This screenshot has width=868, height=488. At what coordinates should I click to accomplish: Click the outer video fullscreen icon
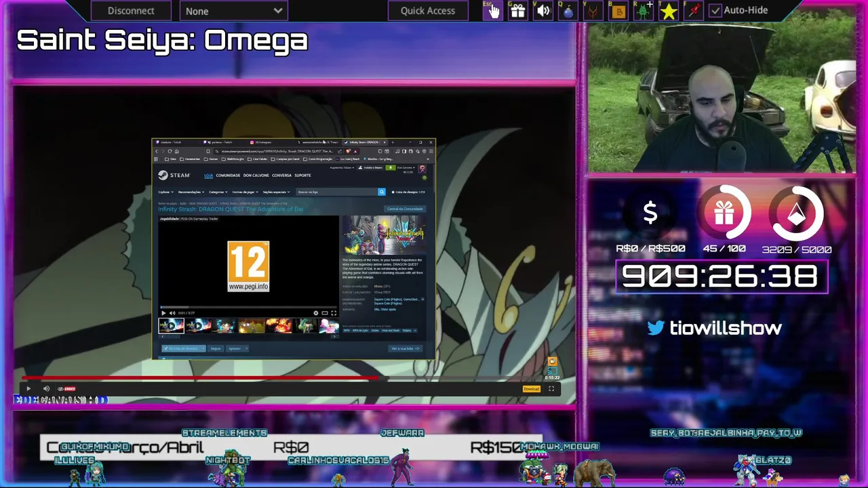click(x=551, y=388)
